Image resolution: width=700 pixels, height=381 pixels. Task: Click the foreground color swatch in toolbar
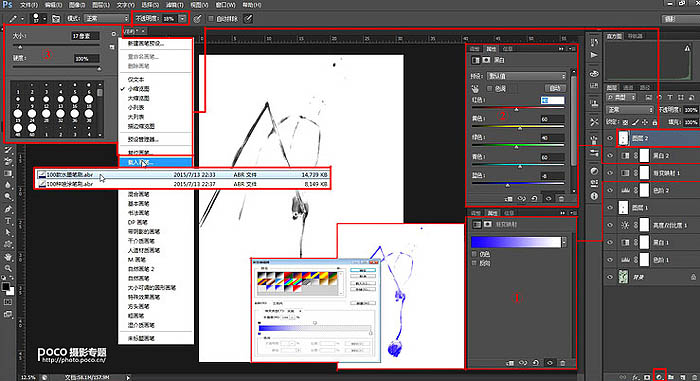(x=6, y=286)
